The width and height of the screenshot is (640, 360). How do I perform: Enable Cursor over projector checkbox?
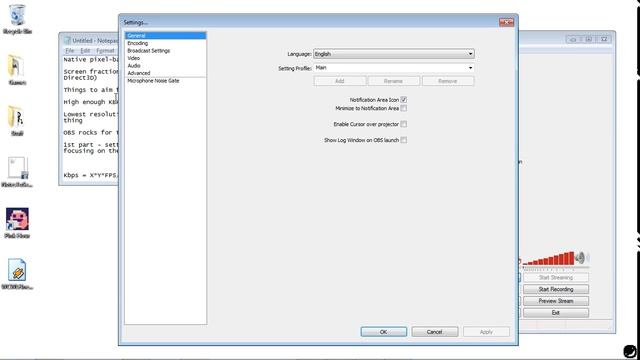404,124
